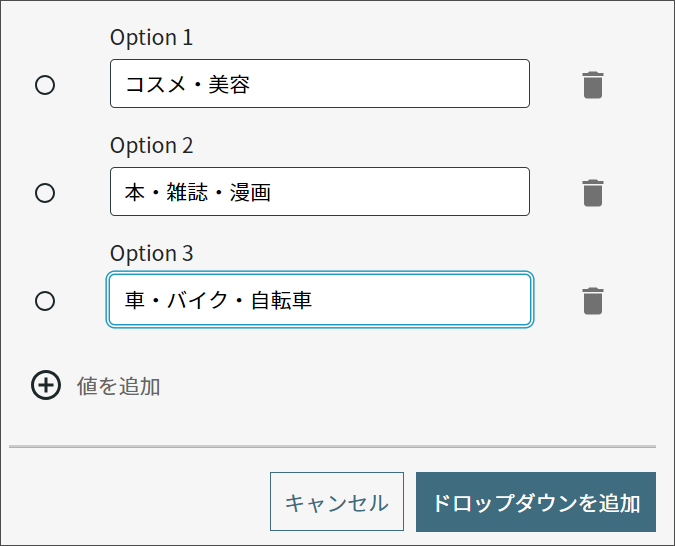Delete the 車・バイク・自転車 option via trash icon
This screenshot has width=675, height=546.
click(593, 301)
